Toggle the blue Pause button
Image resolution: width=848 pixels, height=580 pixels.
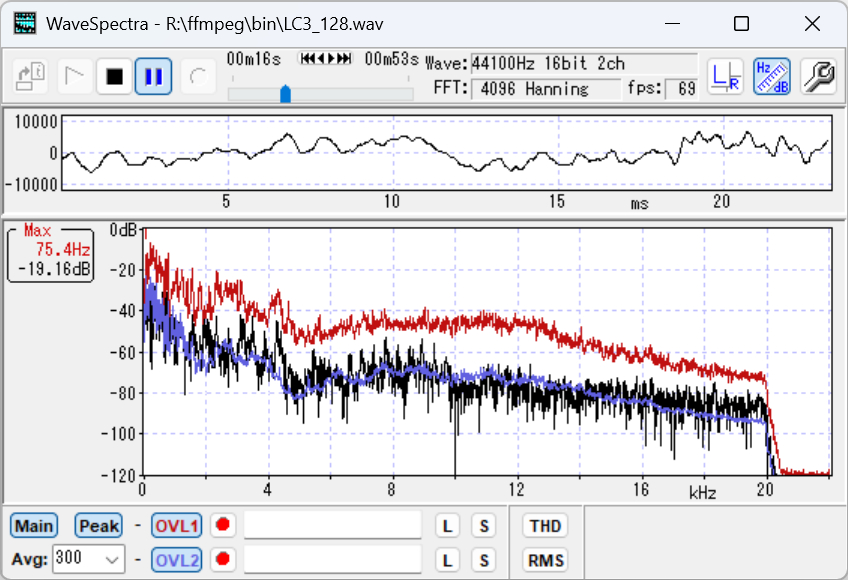coord(154,76)
